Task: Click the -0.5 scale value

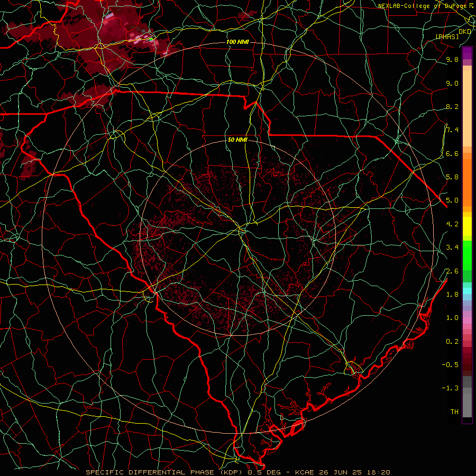Action: click(x=450, y=364)
